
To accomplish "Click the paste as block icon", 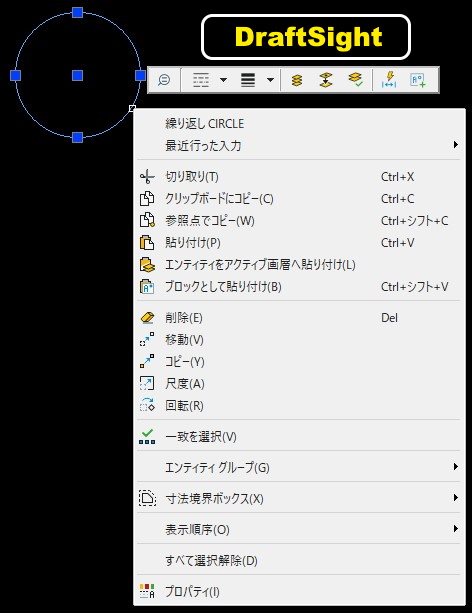I will pyautogui.click(x=147, y=287).
